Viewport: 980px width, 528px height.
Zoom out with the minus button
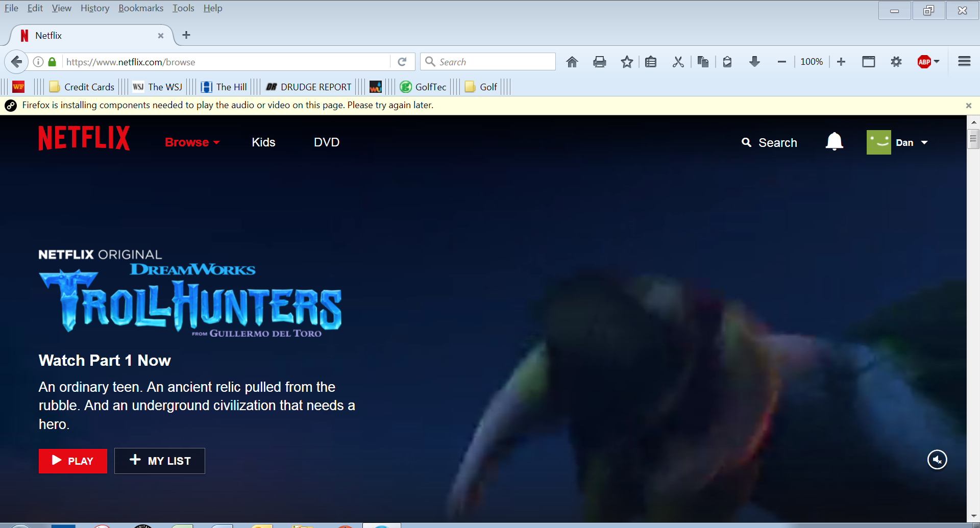tap(781, 62)
